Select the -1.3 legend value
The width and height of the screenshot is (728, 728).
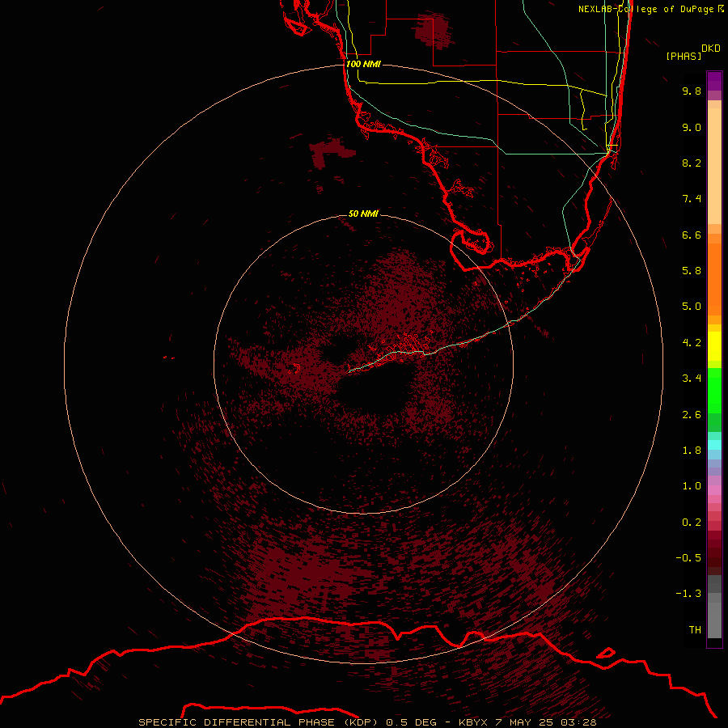coord(688,594)
